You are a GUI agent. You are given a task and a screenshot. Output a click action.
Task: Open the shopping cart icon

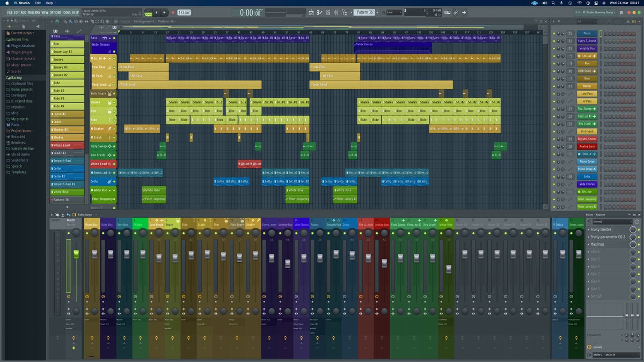point(621,12)
